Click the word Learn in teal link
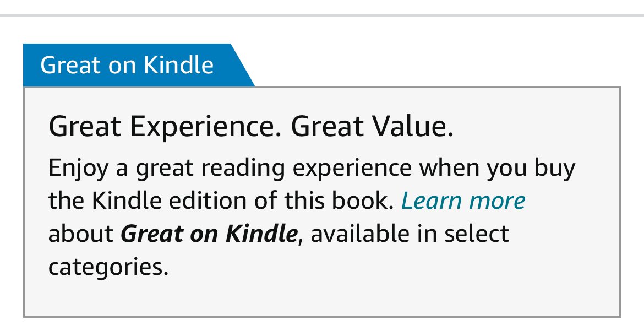The image size is (644, 330). click(432, 201)
